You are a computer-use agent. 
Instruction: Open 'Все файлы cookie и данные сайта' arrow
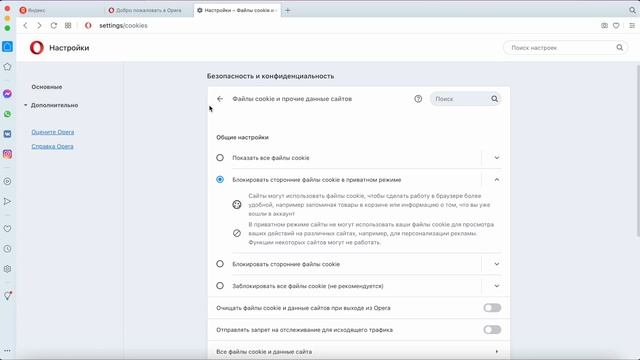pyautogui.click(x=497, y=351)
